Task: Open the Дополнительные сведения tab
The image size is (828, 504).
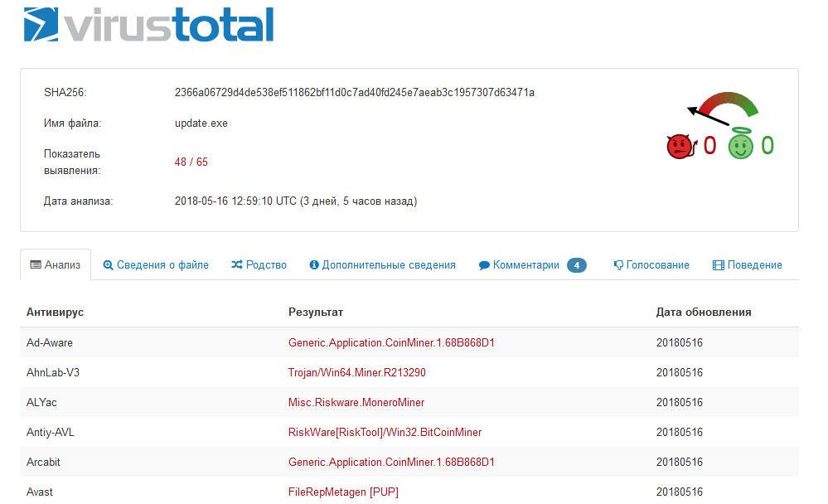Action: 382,264
